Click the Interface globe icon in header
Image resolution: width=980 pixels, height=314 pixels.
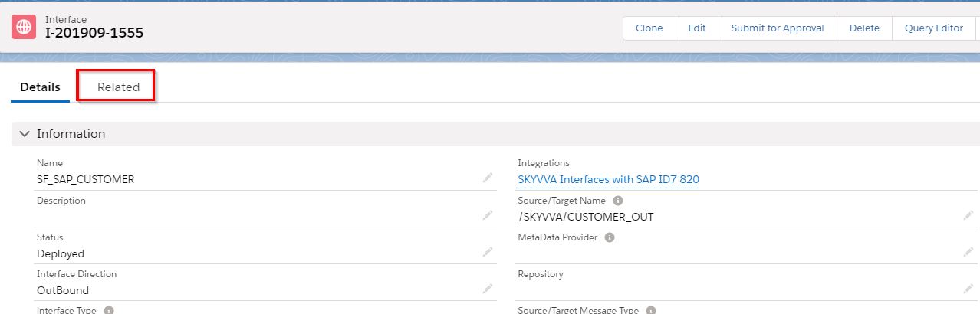pos(24,27)
